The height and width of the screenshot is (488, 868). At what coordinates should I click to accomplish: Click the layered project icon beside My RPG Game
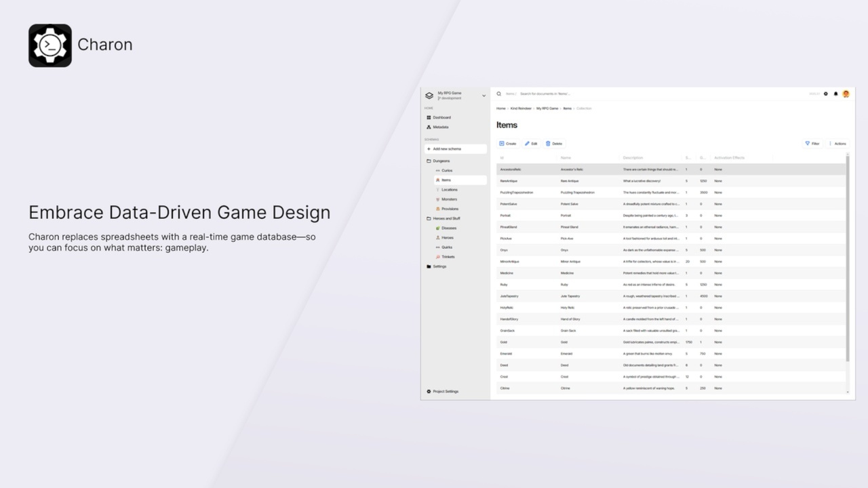pos(429,96)
